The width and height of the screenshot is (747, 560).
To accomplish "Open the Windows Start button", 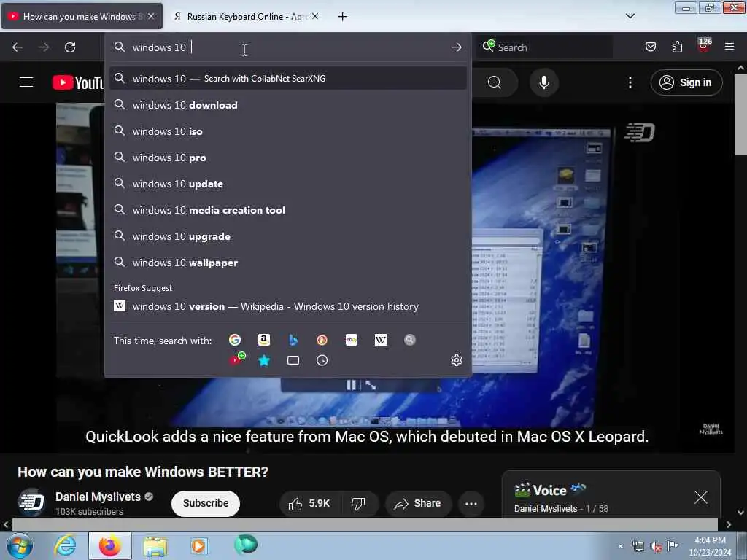I will click(20, 545).
